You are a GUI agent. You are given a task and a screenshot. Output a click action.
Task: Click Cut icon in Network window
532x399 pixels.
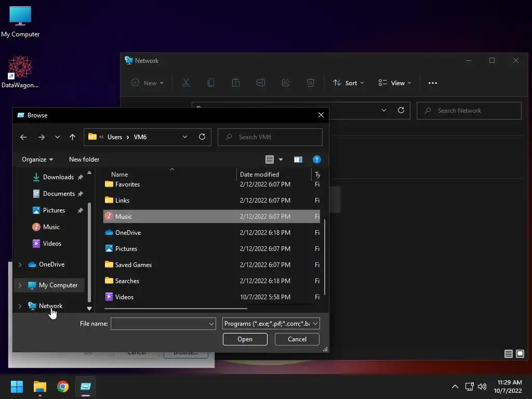click(x=186, y=83)
